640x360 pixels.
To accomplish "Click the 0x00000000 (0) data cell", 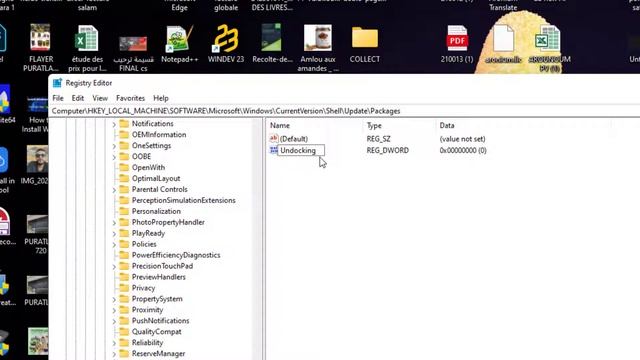I will click(x=463, y=151).
